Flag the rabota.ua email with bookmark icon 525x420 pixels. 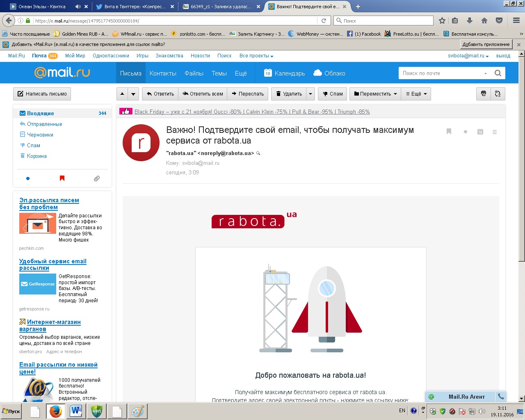(449, 132)
